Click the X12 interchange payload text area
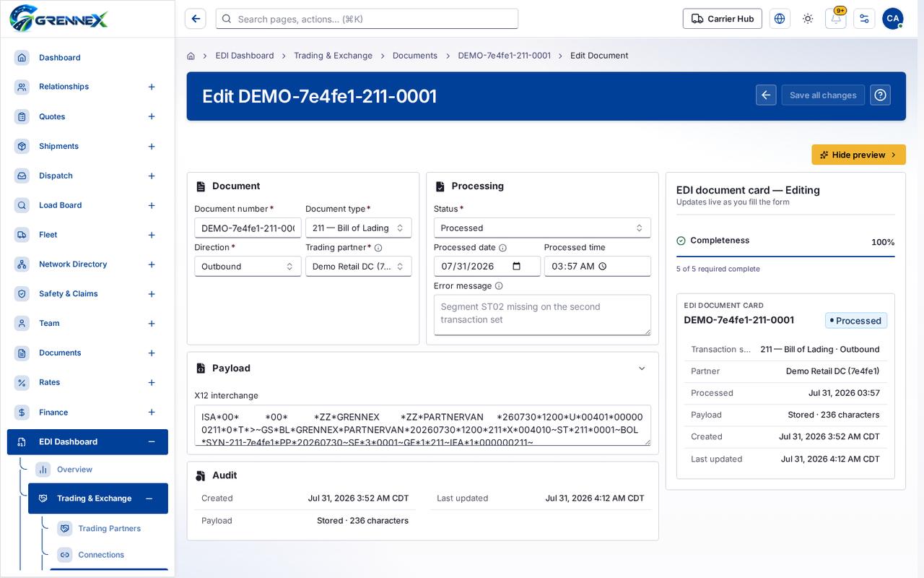924x578 pixels. [x=422, y=425]
